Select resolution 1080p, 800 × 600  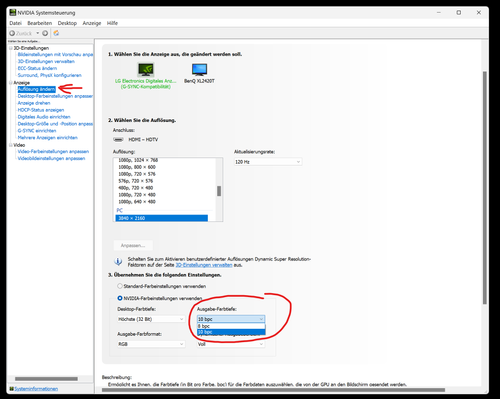tap(137, 167)
